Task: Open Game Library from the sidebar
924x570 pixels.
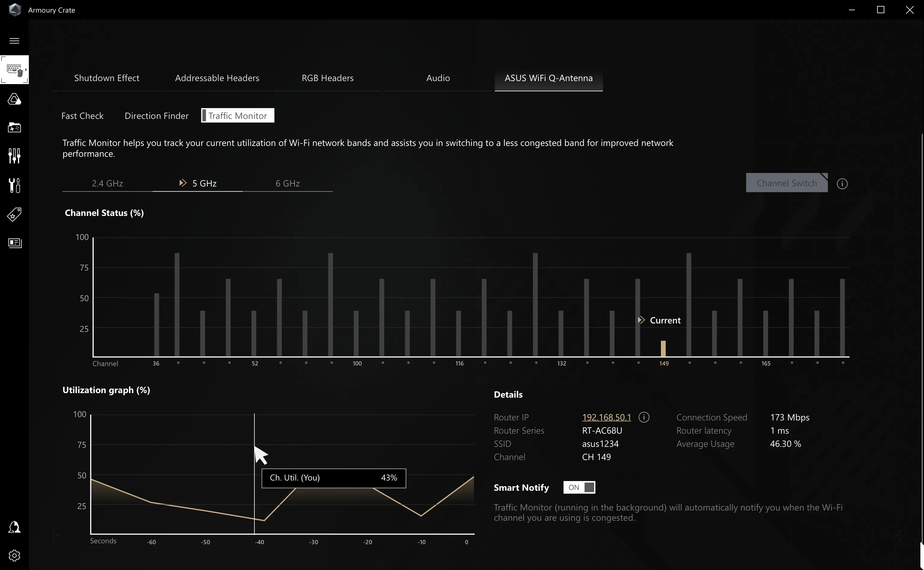Action: pyautogui.click(x=14, y=127)
